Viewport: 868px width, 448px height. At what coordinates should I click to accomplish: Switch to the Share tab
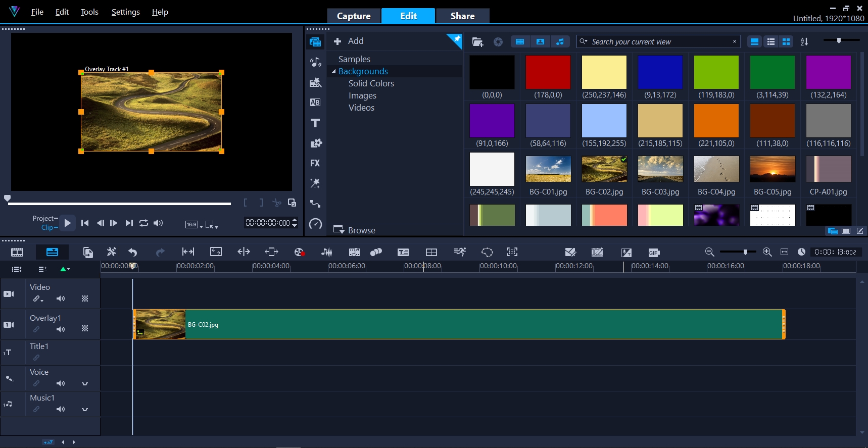(x=462, y=16)
